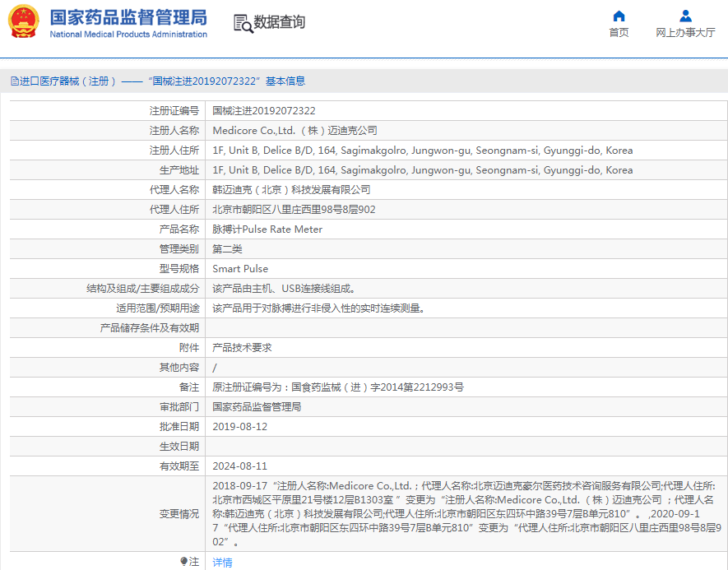Click registrant name Medicore Co.,Ltd. cell
The width and height of the screenshot is (728, 570).
click(294, 131)
